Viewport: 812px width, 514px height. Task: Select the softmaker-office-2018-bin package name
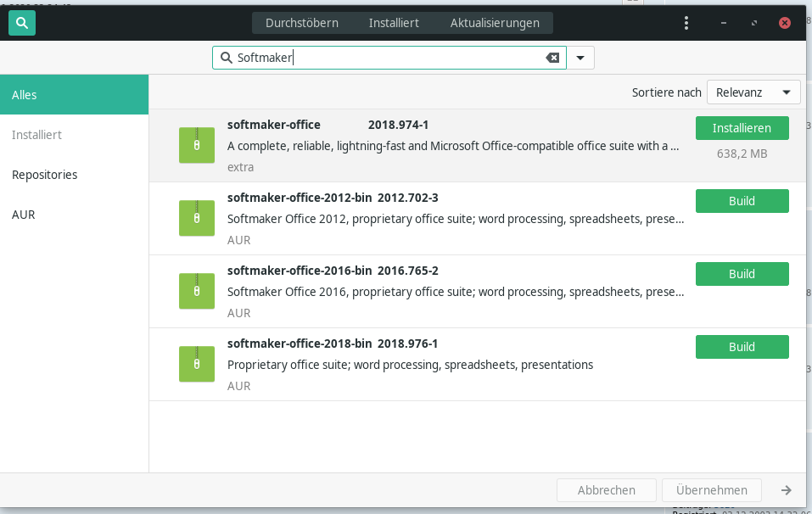tap(300, 344)
